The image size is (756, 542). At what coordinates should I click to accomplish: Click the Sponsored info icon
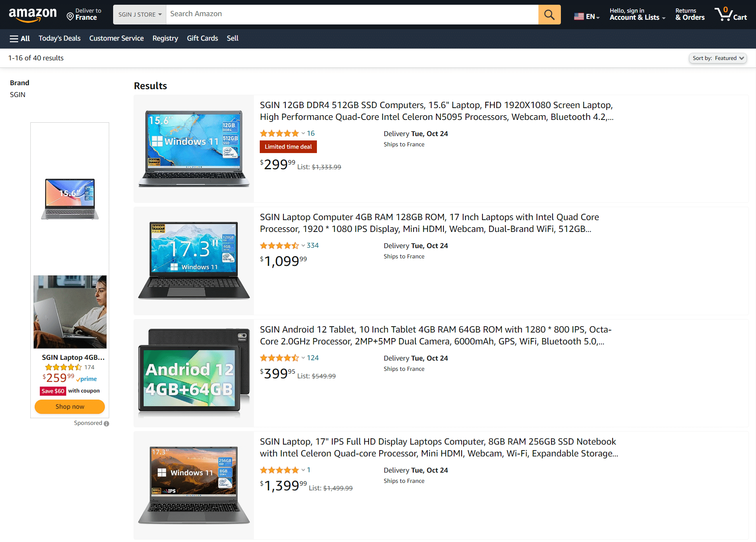tap(106, 423)
